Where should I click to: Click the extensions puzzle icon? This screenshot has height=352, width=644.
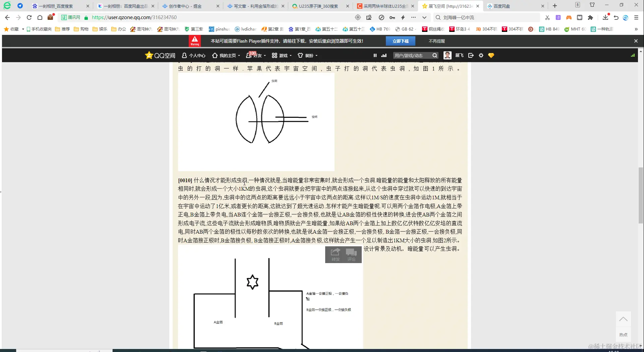coord(591,17)
